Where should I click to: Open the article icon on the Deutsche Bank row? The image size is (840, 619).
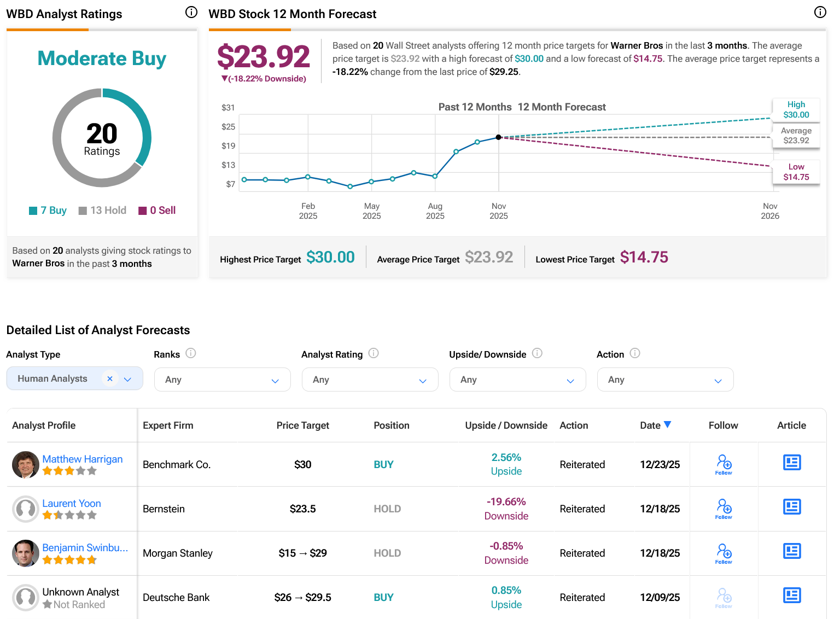792,595
